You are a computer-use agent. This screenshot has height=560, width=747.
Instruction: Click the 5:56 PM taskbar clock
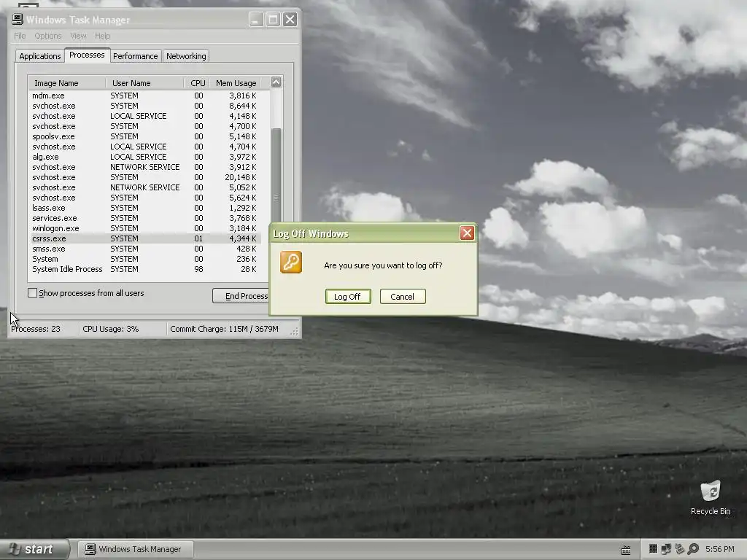coord(719,549)
